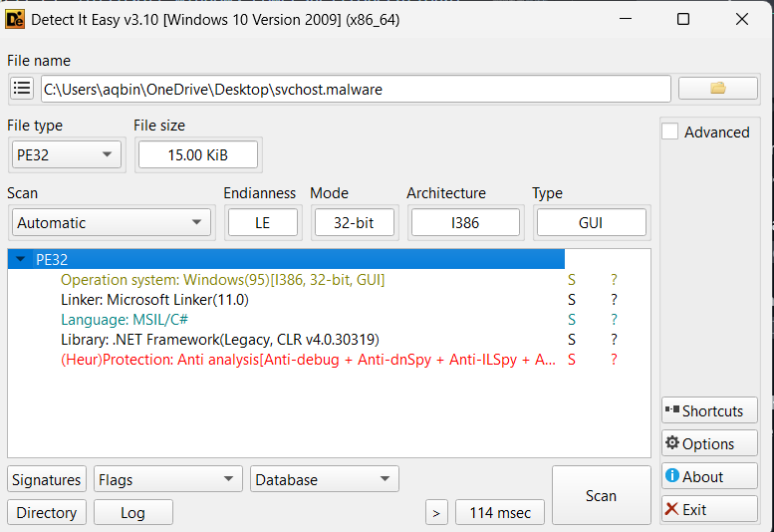Click the file list hamburger icon
Image resolution: width=774 pixels, height=532 pixels.
point(22,89)
